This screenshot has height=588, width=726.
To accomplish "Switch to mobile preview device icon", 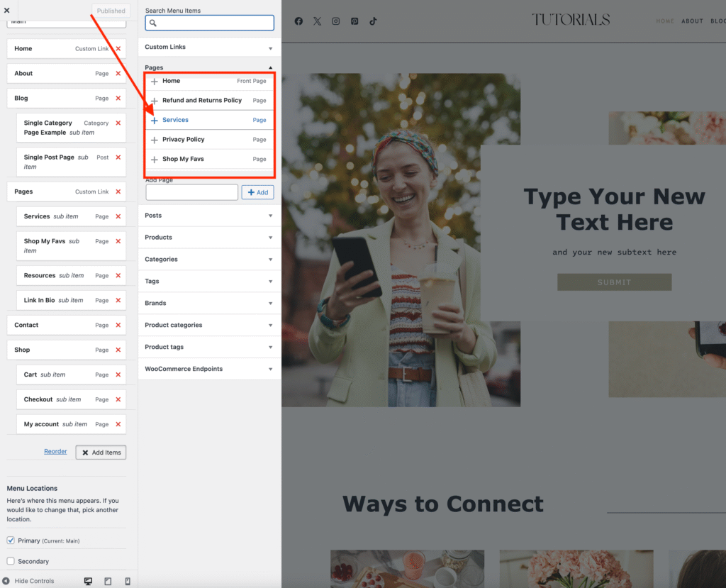I will pos(128,581).
